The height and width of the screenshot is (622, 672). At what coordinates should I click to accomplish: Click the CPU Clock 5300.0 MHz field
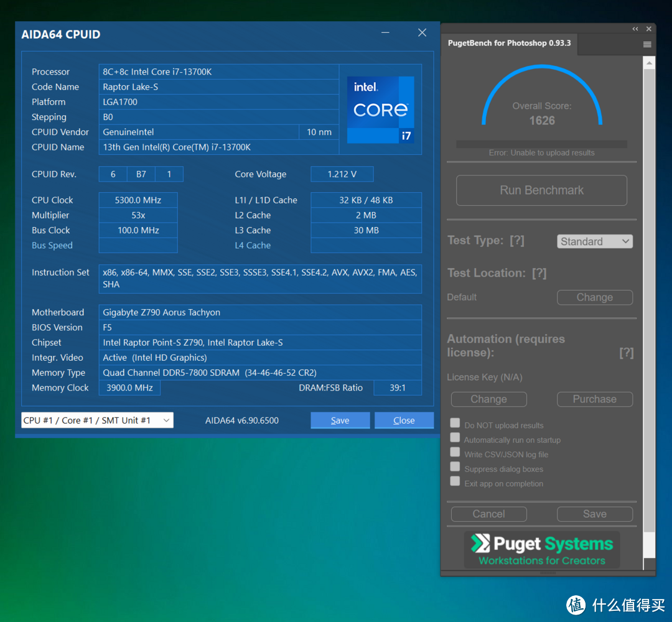(x=138, y=200)
